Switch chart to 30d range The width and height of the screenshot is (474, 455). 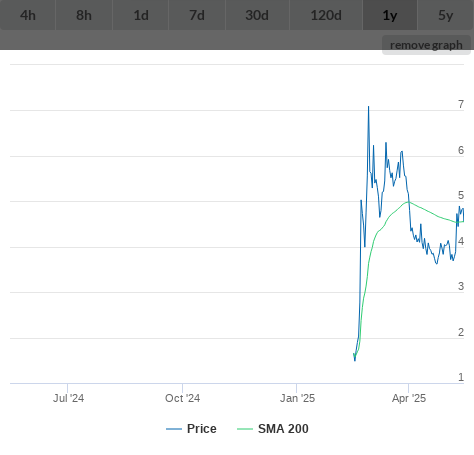click(257, 15)
